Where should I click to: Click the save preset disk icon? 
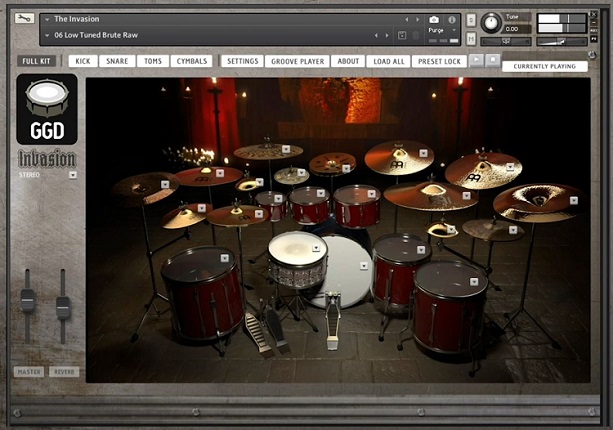point(401,35)
